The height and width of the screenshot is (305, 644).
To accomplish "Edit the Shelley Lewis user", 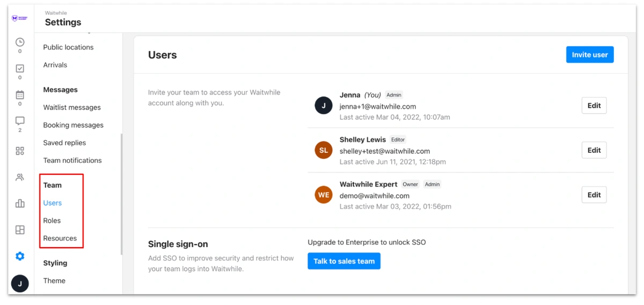I will pos(594,150).
